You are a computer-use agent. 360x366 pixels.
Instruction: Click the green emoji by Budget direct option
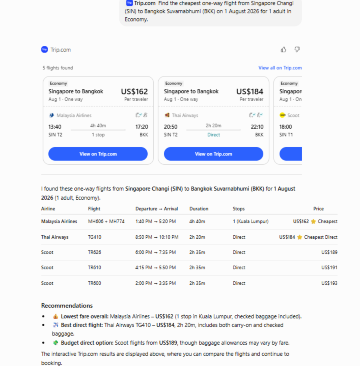coord(55,343)
